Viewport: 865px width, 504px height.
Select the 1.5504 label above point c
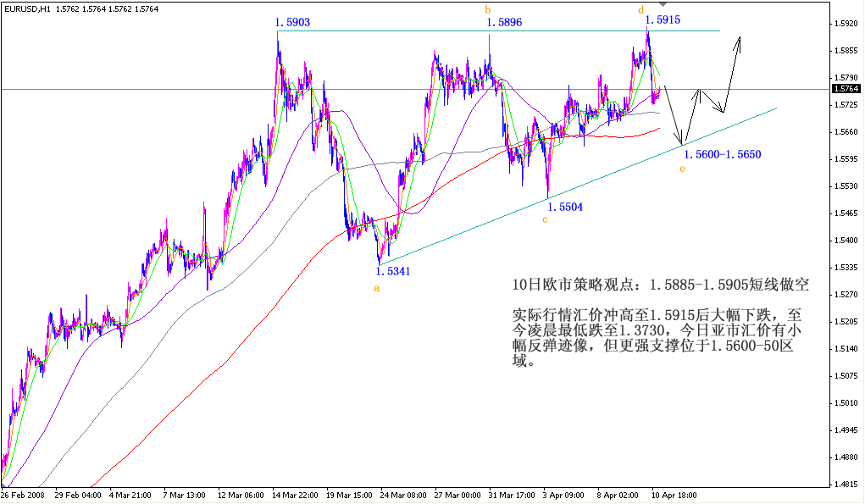click(x=563, y=206)
